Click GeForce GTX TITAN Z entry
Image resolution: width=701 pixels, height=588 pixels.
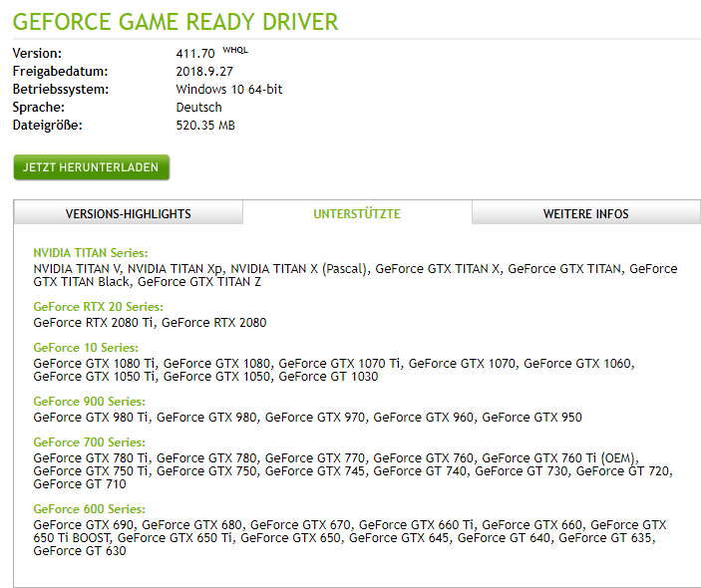coord(199,281)
